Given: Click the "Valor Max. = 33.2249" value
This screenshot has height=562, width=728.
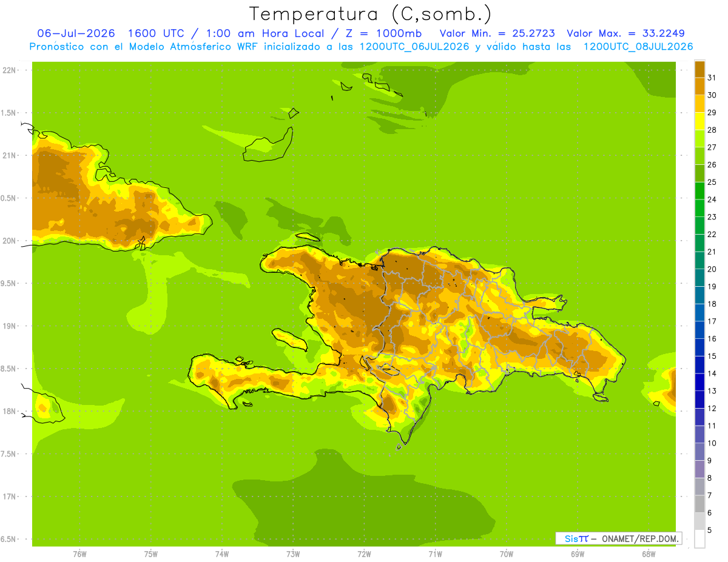Looking at the screenshot, I should click(x=625, y=33).
